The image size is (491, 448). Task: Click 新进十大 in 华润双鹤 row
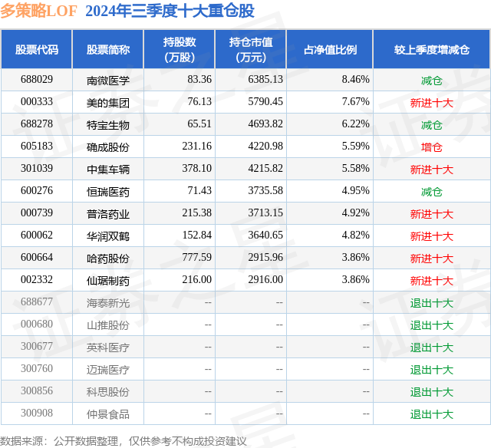tap(432, 236)
